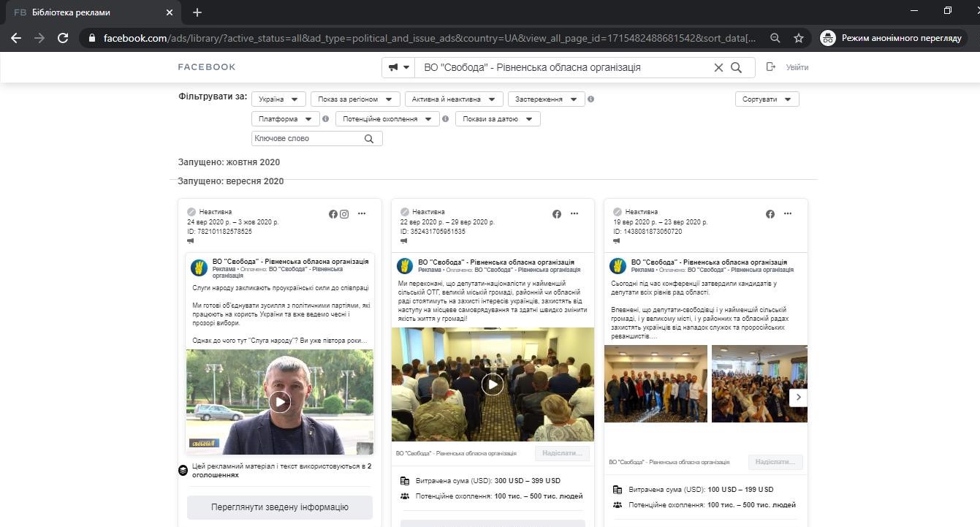The image size is (980, 527).
Task: Clear the search field with X icon
Action: [x=718, y=67]
